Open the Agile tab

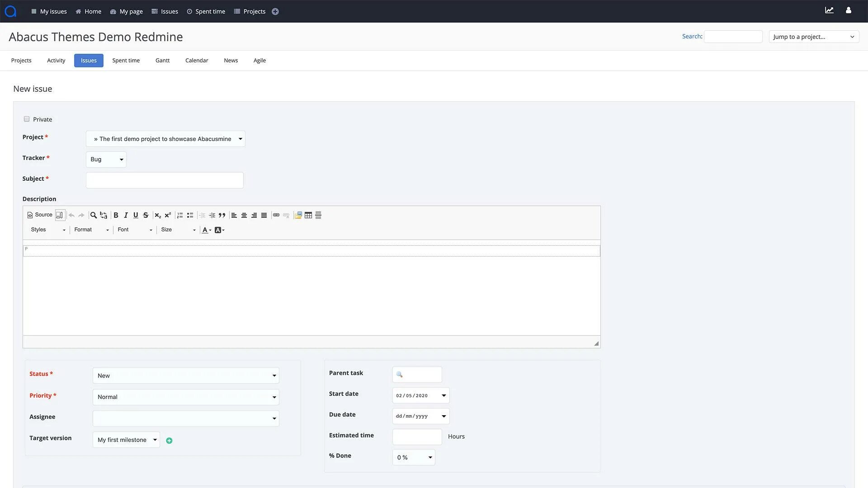pyautogui.click(x=259, y=61)
